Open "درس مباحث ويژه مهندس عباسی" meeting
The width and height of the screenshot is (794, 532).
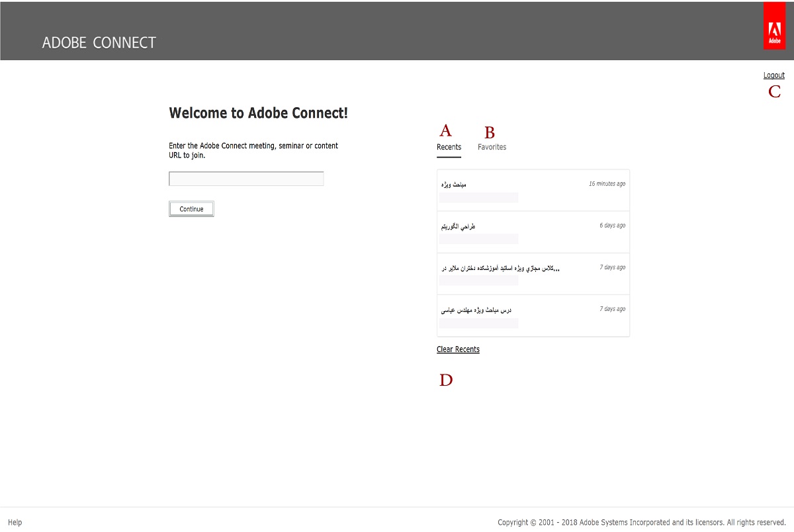click(x=476, y=310)
